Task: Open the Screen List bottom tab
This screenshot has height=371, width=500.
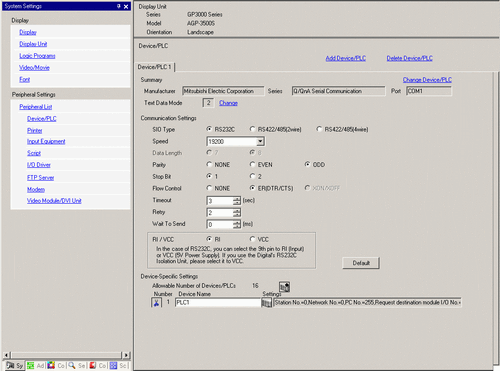Action: [x=119, y=366]
